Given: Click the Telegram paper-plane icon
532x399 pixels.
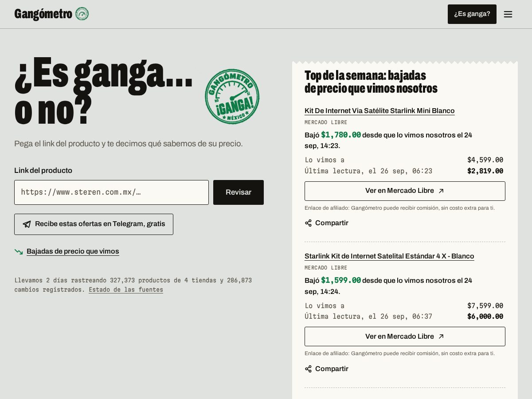Looking at the screenshot, I should tap(27, 224).
